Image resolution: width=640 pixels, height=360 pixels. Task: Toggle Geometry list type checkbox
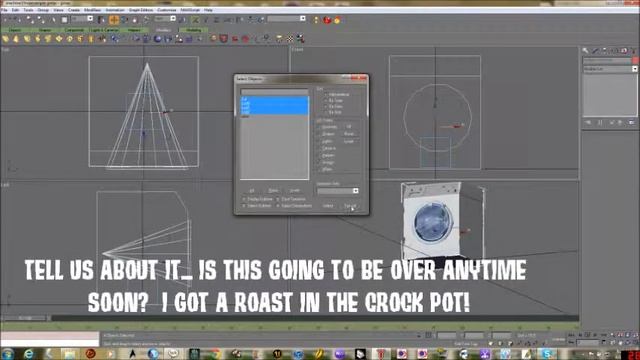[328, 127]
